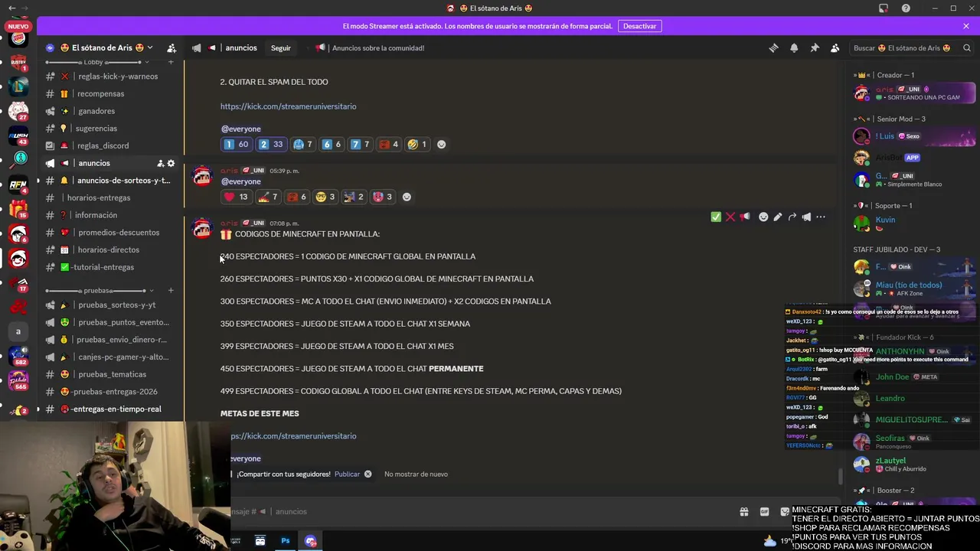This screenshot has height=551, width=980.
Task: Create invite icon on anuncios channel
Action: [x=160, y=163]
